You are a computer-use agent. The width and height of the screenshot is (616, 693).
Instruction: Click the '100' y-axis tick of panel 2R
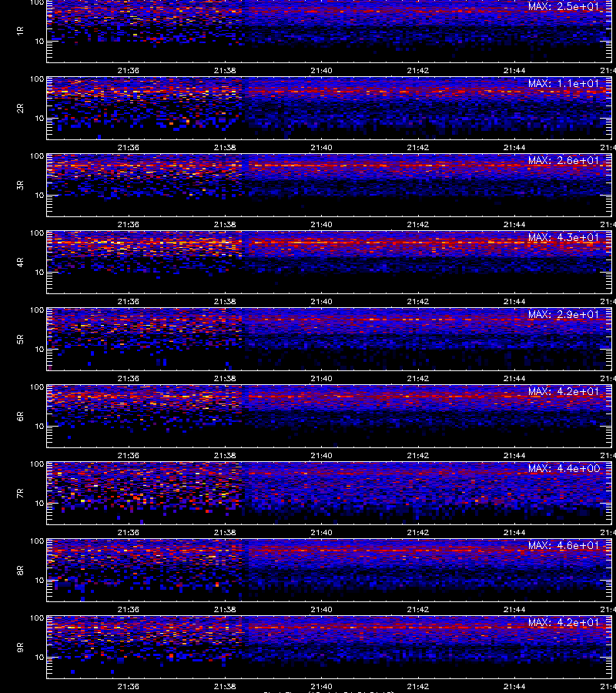(x=37, y=79)
